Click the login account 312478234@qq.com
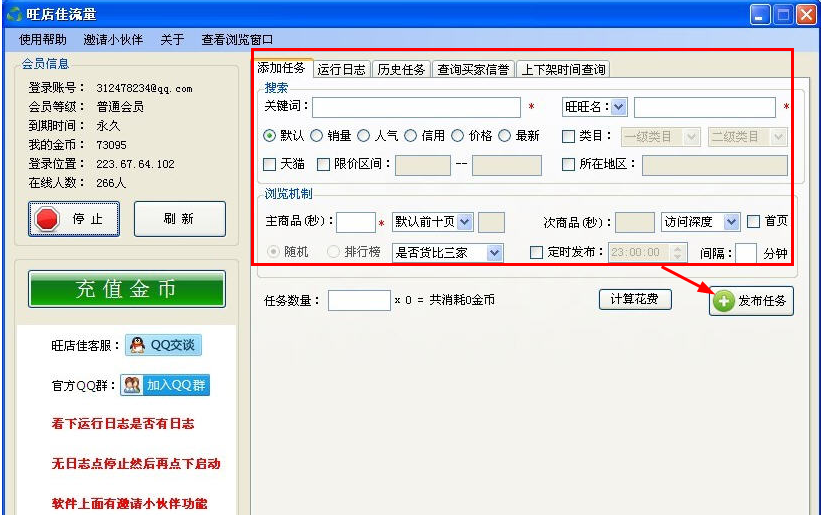This screenshot has width=823, height=515. tap(144, 88)
